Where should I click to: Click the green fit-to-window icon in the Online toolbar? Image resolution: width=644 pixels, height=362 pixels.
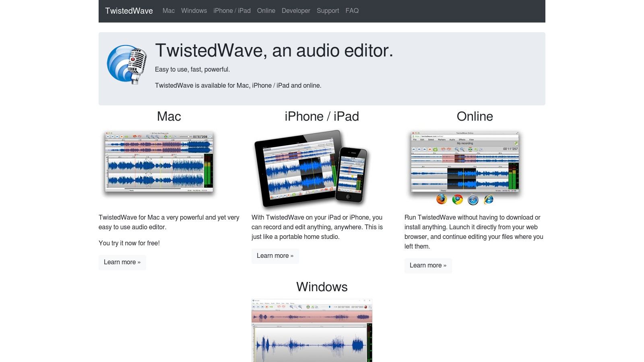click(470, 149)
